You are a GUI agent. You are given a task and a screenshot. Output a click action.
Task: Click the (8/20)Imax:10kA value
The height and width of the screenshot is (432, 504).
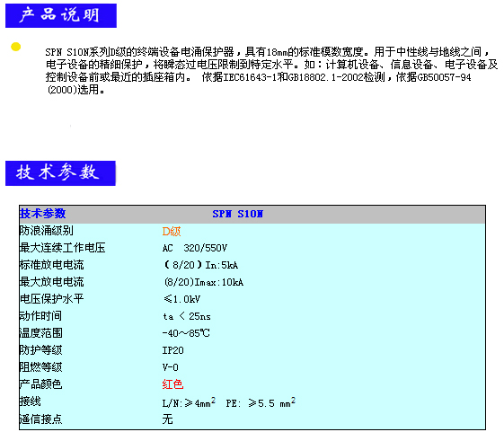pyautogui.click(x=204, y=282)
